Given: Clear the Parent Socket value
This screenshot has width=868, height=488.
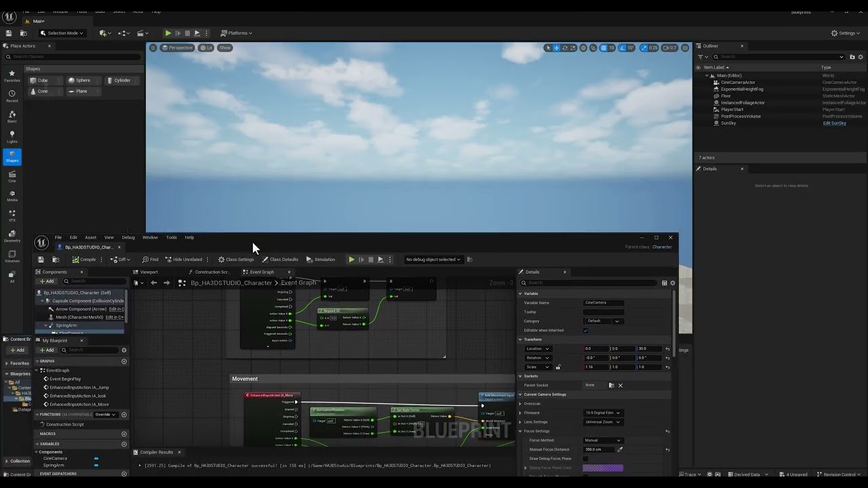Looking at the screenshot, I should click(x=620, y=386).
